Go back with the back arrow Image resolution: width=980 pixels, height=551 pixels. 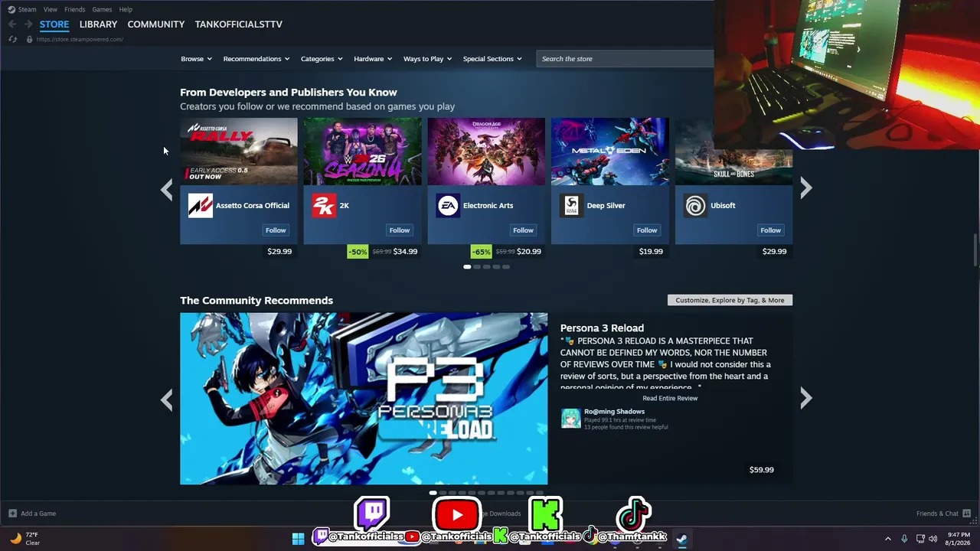12,24
